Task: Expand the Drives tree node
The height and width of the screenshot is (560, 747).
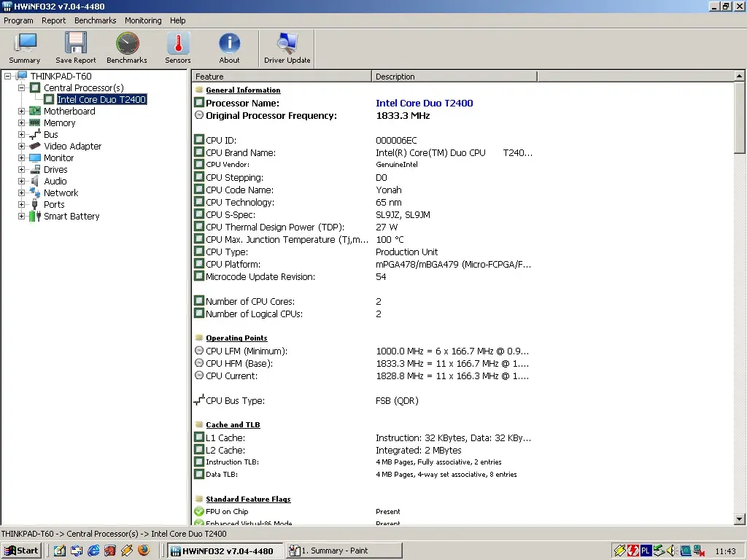Action: click(21, 169)
